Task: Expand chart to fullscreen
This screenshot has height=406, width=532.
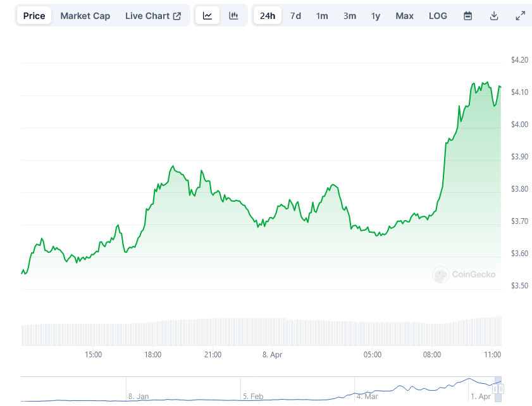Action: pyautogui.click(x=520, y=16)
